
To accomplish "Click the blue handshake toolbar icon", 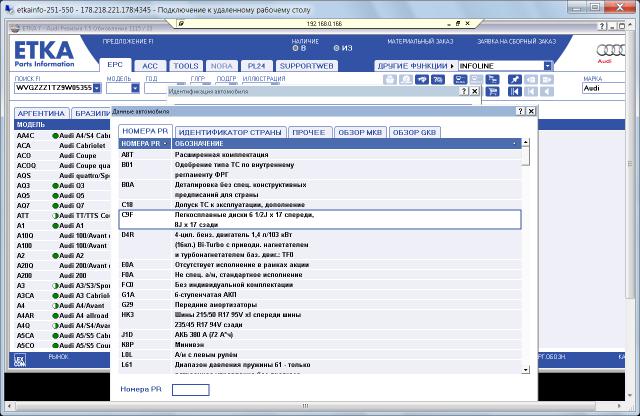I will point(422,80).
